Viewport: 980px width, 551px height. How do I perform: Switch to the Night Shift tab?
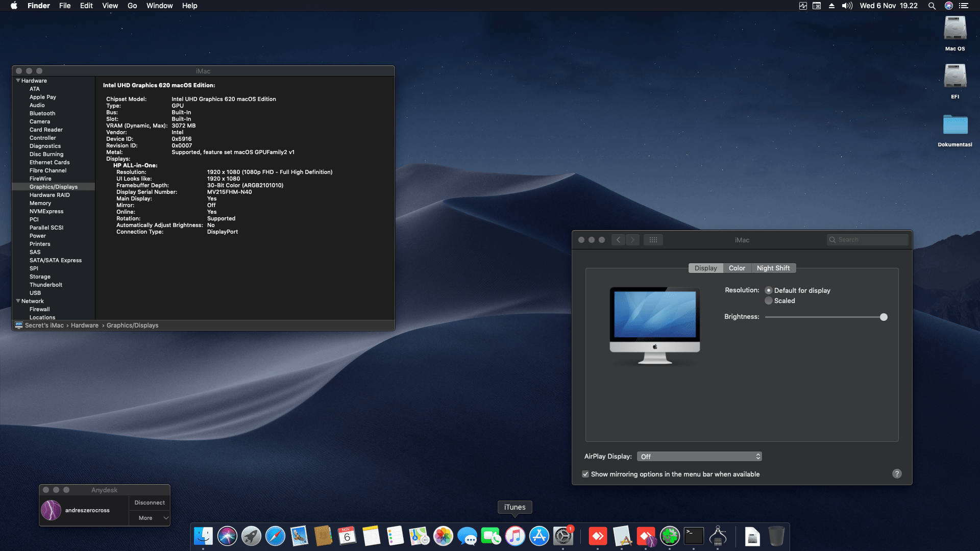[x=774, y=268]
